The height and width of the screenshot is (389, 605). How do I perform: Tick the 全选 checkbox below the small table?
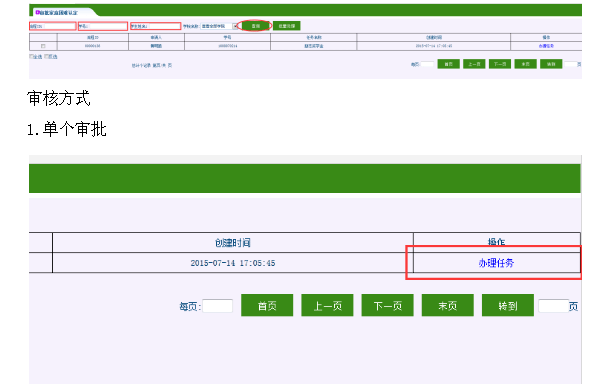pyautogui.click(x=32, y=56)
